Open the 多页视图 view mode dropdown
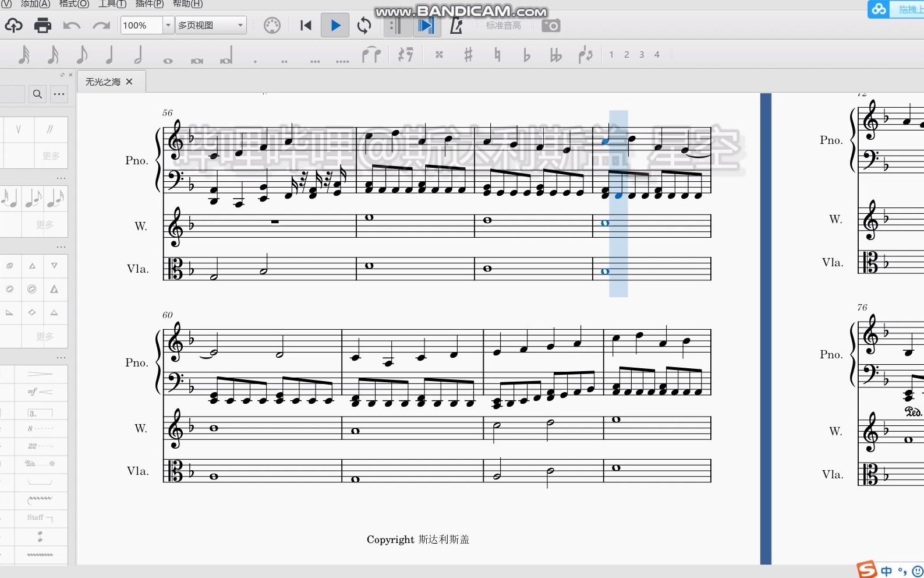This screenshot has height=578, width=924. pyautogui.click(x=211, y=25)
